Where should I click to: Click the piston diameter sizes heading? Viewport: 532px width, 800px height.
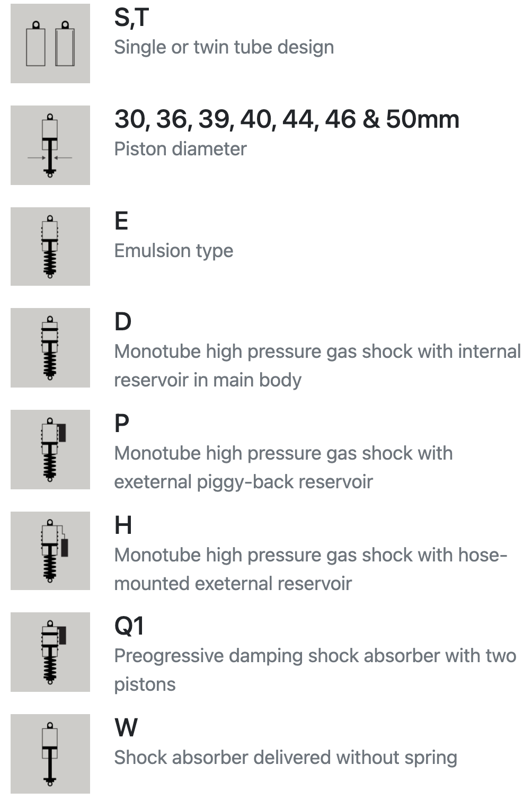click(x=287, y=119)
